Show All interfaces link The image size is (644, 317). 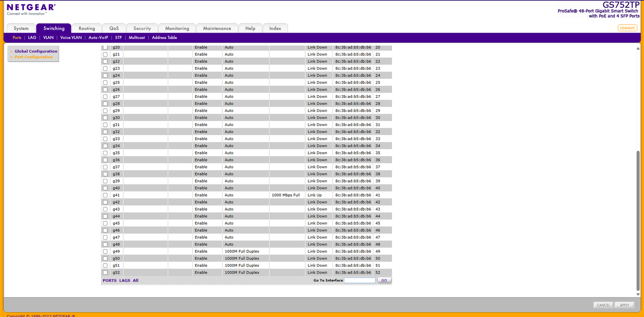coord(136,281)
